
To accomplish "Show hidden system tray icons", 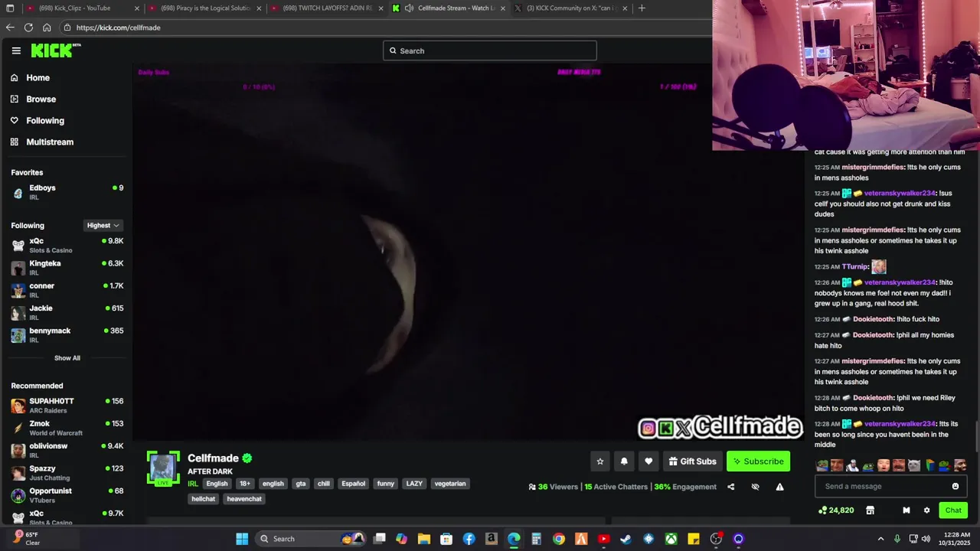I will 880,539.
